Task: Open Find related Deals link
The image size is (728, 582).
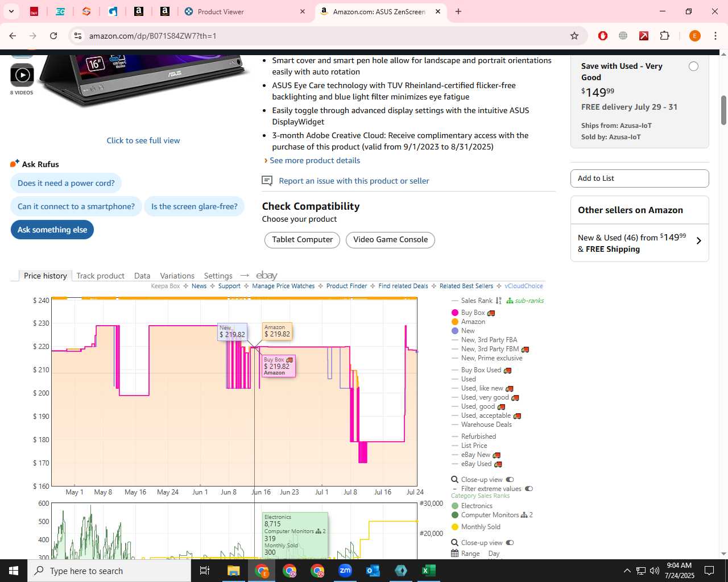Action: coord(403,286)
